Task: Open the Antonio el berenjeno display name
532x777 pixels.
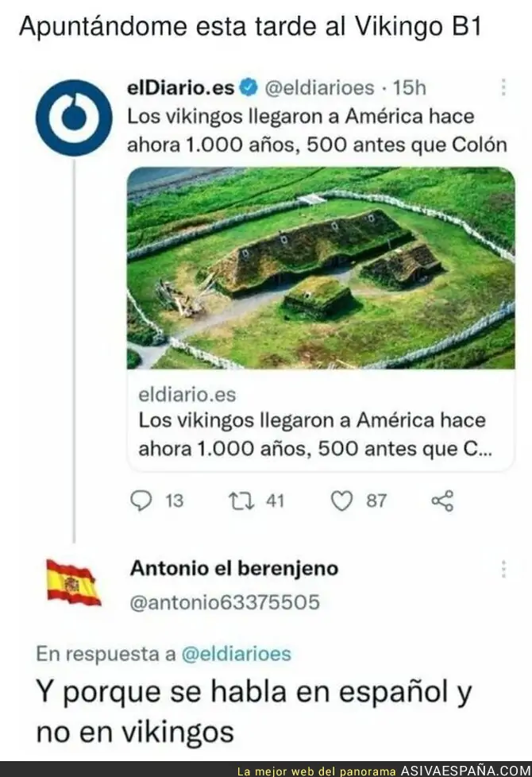Action: coord(234,568)
